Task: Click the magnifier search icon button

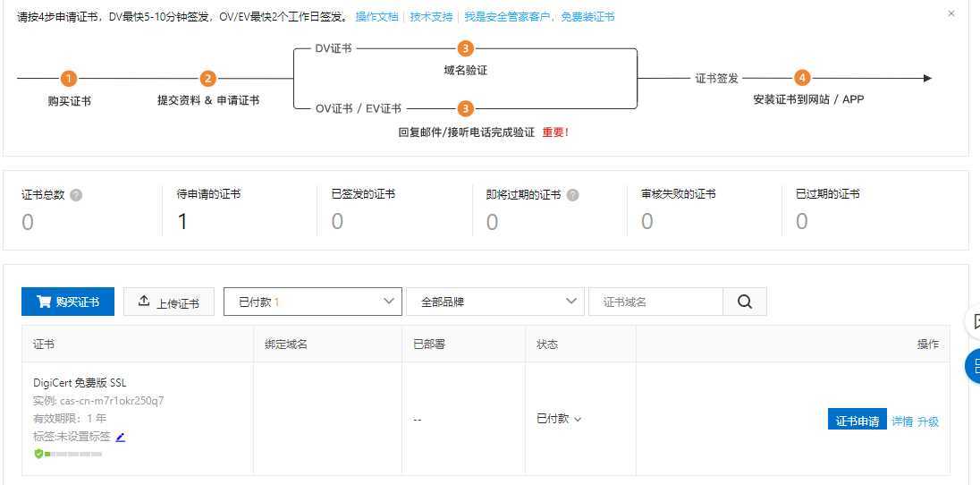Action: click(744, 302)
